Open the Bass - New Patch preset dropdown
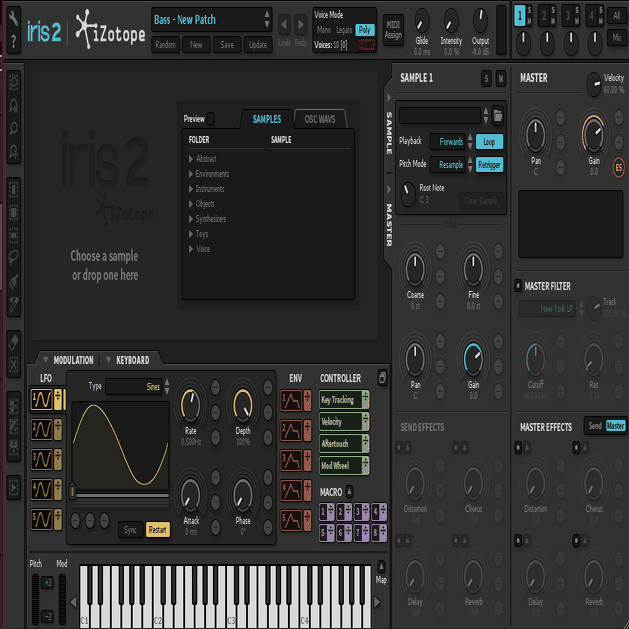 tap(211, 20)
